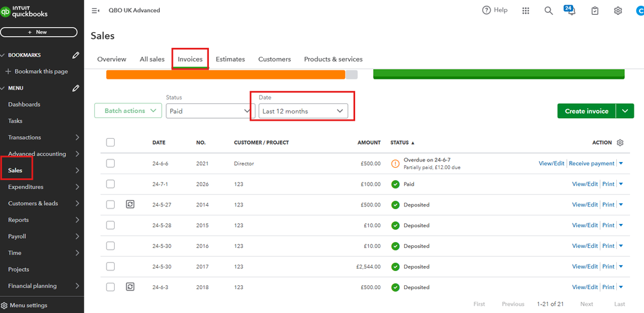644x313 pixels.
Task: Open action dropdown arrow for invoice 2026
Action: tap(621, 185)
